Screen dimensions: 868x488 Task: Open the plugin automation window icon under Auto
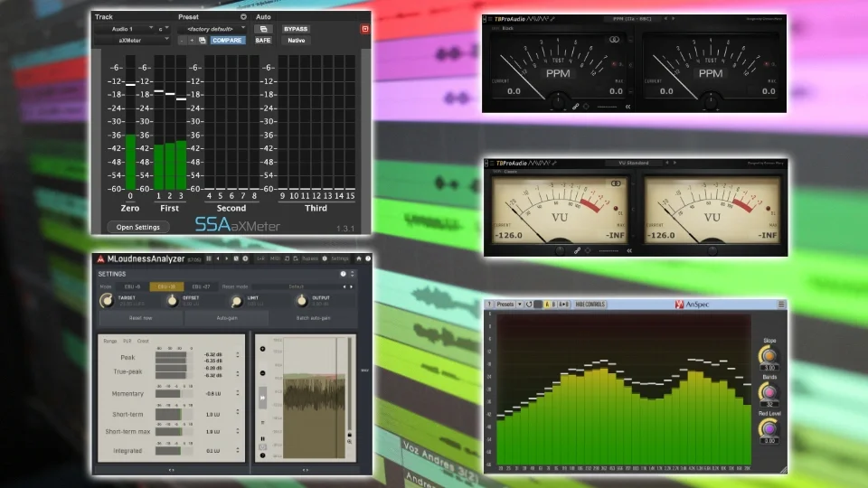pos(263,29)
